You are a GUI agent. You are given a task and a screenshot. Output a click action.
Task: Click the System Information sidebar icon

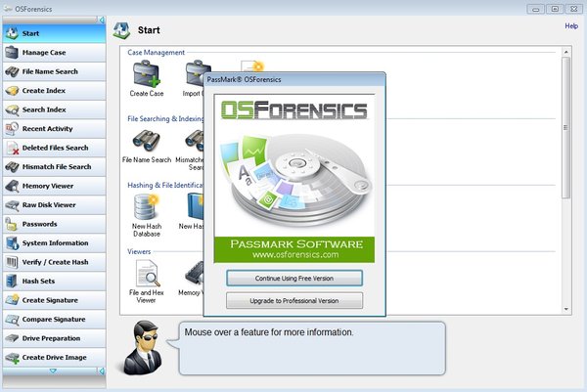coord(13,243)
